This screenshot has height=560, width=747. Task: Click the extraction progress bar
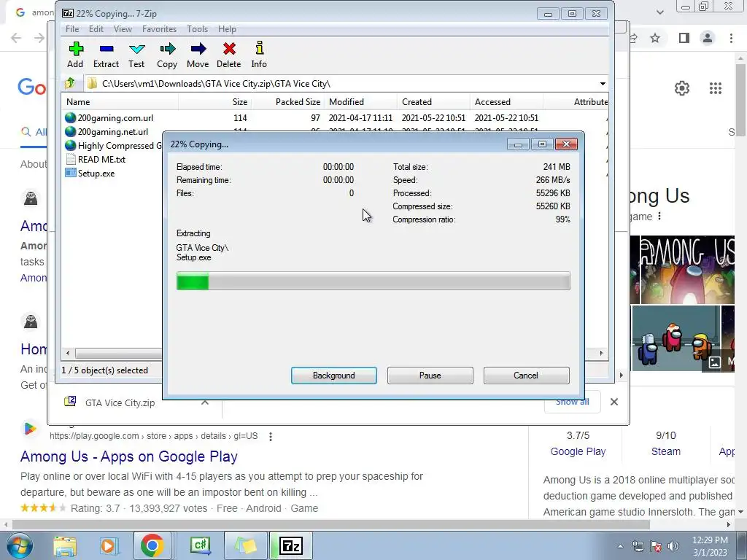pyautogui.click(x=373, y=281)
